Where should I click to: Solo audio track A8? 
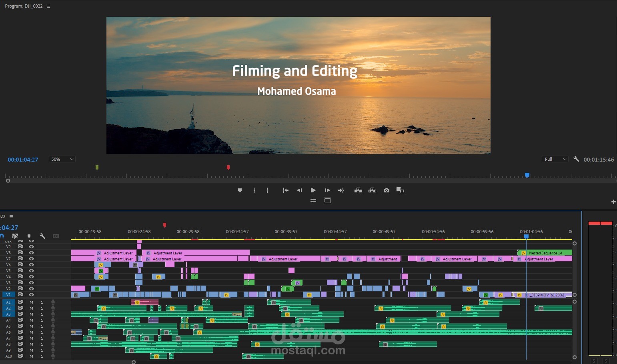click(x=42, y=344)
